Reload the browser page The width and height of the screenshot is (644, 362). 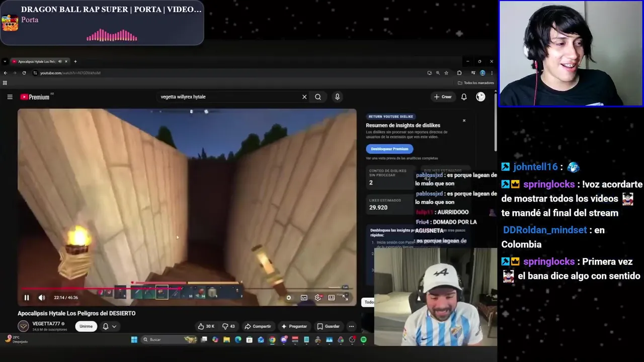click(24, 73)
